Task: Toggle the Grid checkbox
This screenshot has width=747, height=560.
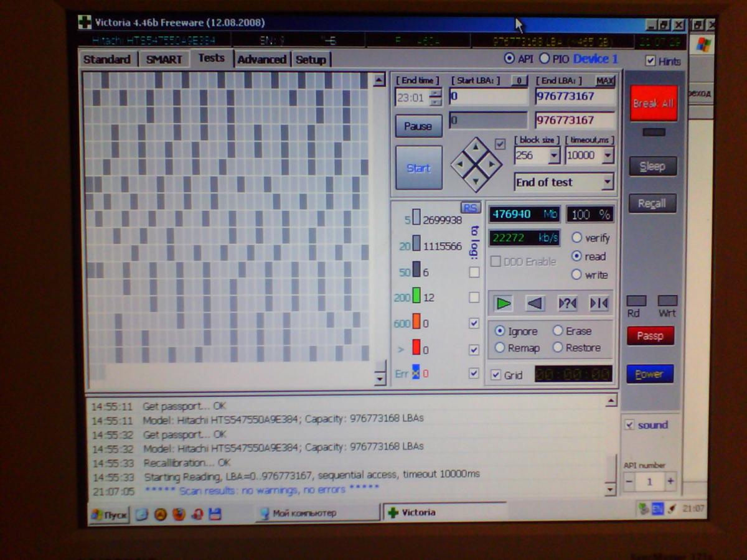Action: (x=496, y=375)
